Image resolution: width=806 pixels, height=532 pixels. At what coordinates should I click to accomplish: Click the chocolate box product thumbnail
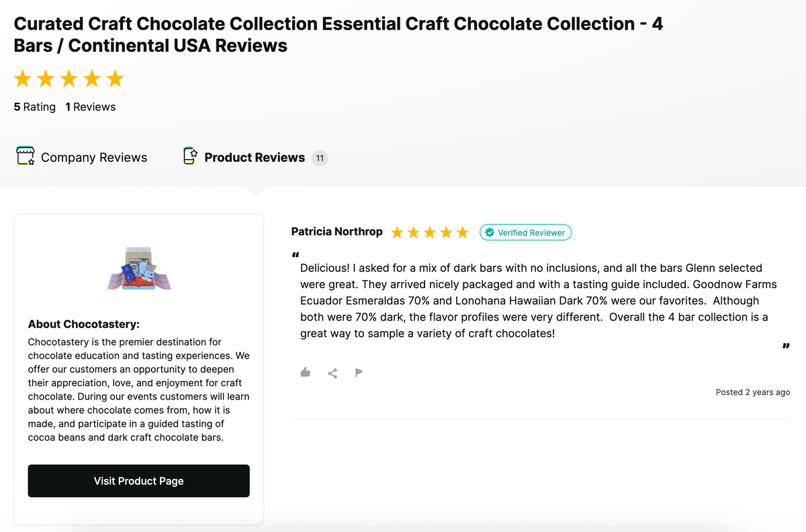139,268
